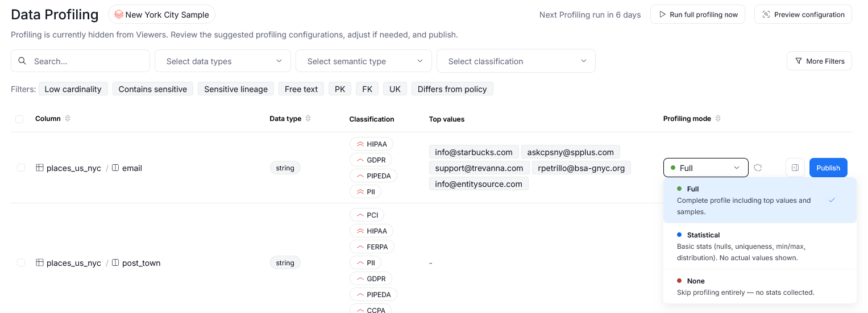868x313 pixels.
Task: Click the reset-to-policy shield icon next to Full dropdown
Action: point(758,168)
